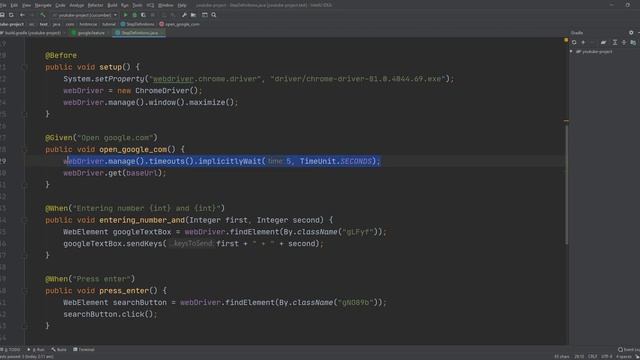Collapse press_enter() method fold marker

coord(25,291)
